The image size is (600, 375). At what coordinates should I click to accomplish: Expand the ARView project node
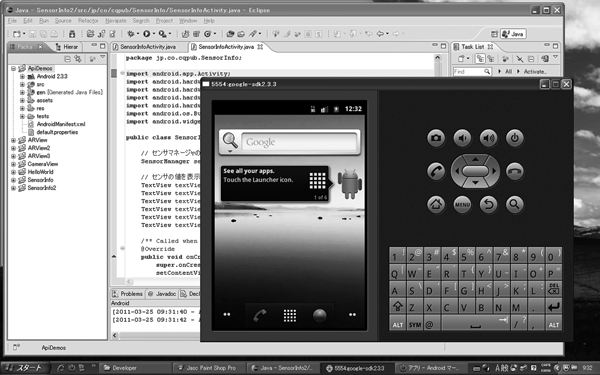click(x=13, y=140)
